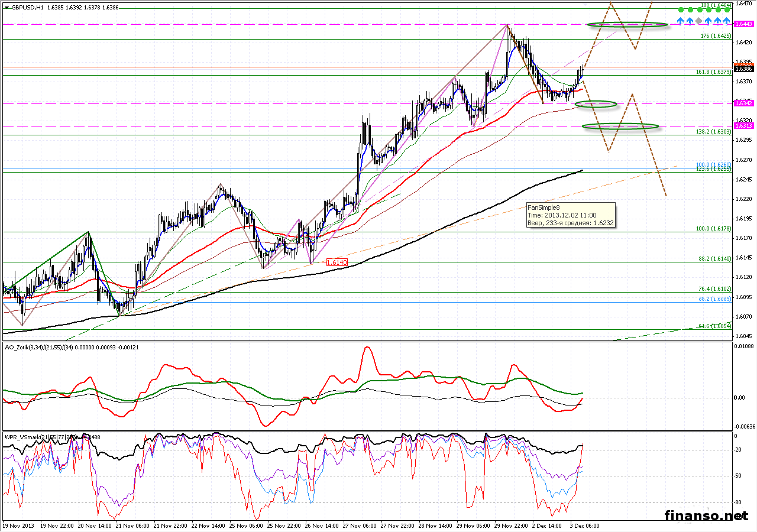This screenshot has height=532, width=757.
Task: Select the magenta 1.6443 price label
Action: [x=743, y=24]
